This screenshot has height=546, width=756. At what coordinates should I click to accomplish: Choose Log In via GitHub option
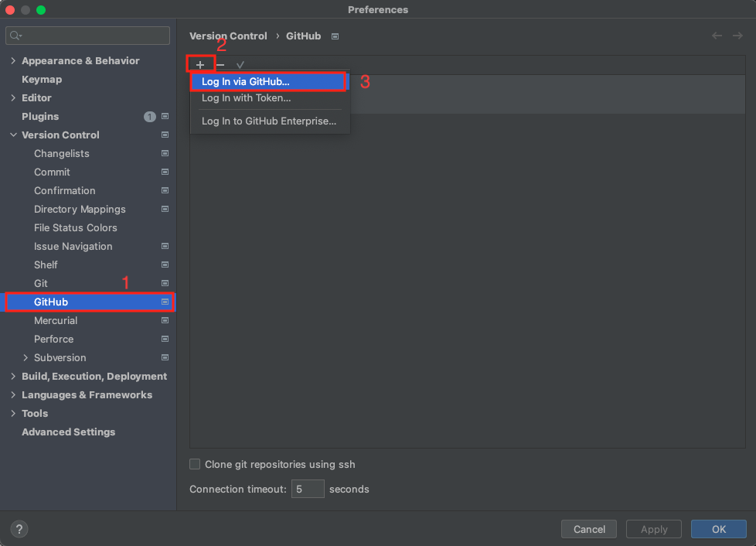(x=269, y=81)
